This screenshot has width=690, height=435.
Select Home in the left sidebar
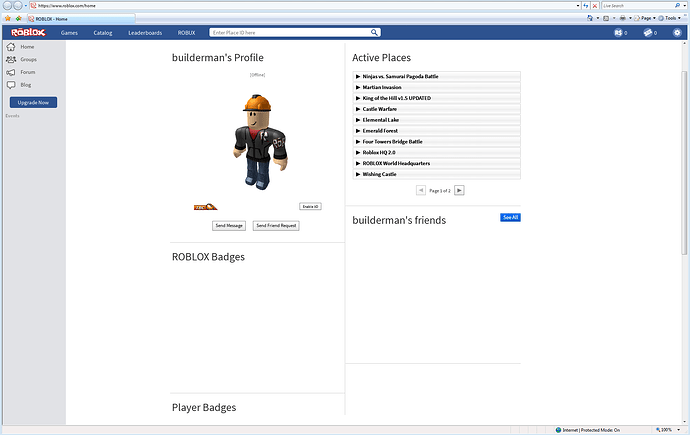click(27, 47)
